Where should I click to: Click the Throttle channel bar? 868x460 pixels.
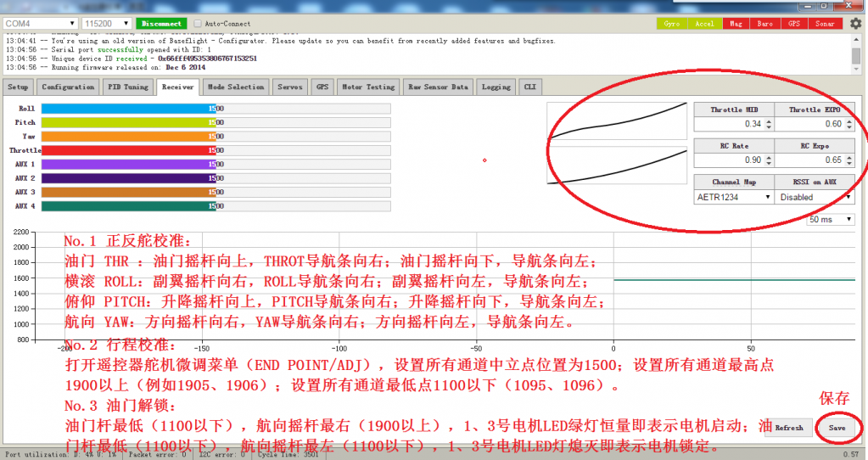point(216,150)
